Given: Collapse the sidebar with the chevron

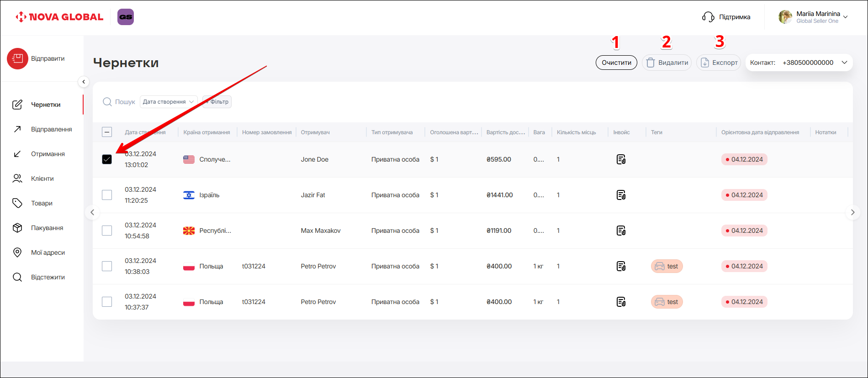Looking at the screenshot, I should (x=84, y=82).
